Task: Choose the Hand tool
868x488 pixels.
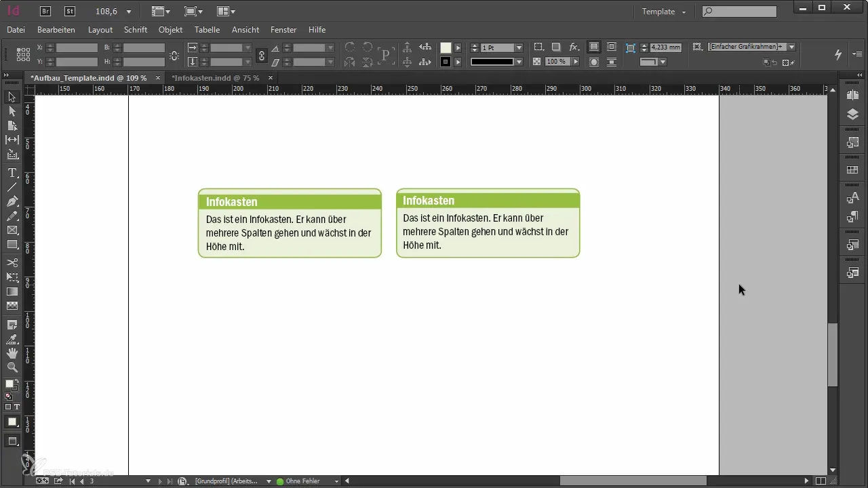Action: click(12, 353)
